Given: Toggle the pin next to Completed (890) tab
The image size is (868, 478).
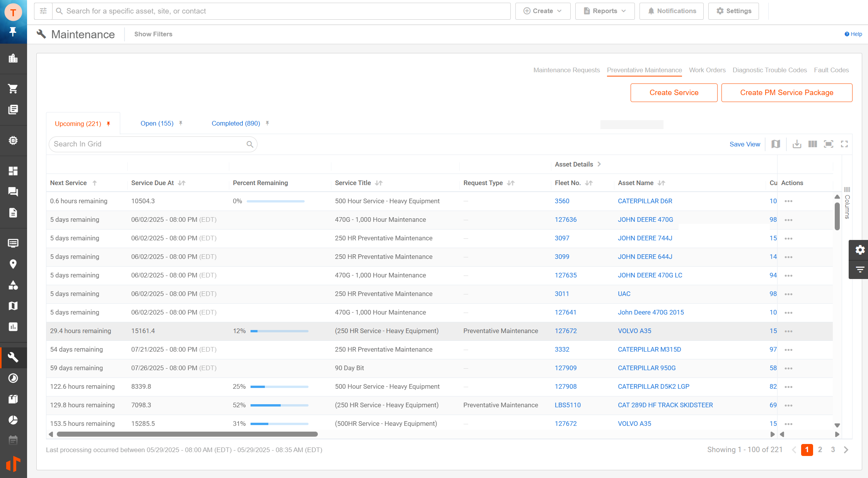Looking at the screenshot, I should (267, 123).
